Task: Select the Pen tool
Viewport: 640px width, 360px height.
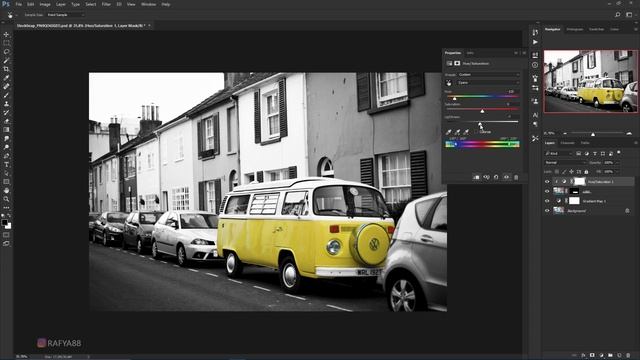Action: tap(6, 156)
